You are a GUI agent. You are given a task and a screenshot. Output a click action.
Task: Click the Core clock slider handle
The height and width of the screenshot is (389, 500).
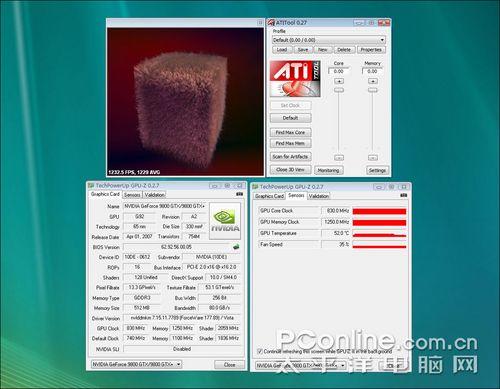pyautogui.click(x=339, y=90)
